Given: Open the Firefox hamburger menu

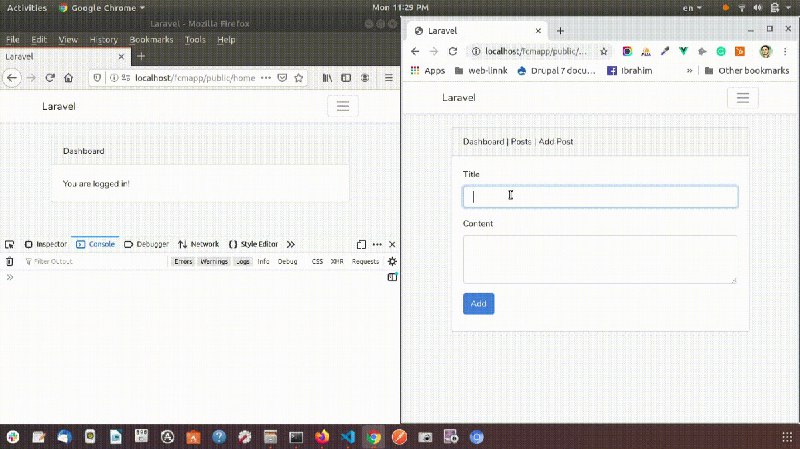Looking at the screenshot, I should pos(389,78).
